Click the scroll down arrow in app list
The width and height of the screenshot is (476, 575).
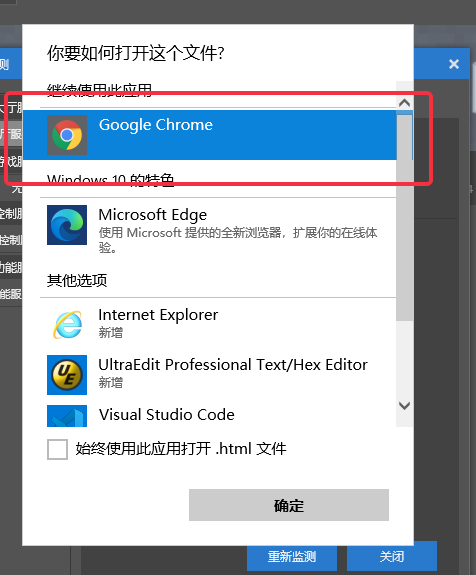404,406
